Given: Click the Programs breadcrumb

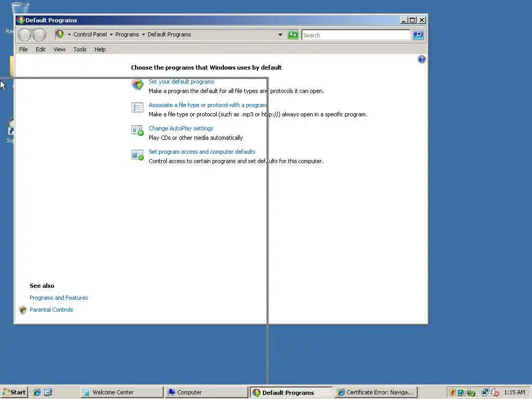Looking at the screenshot, I should (127, 35).
